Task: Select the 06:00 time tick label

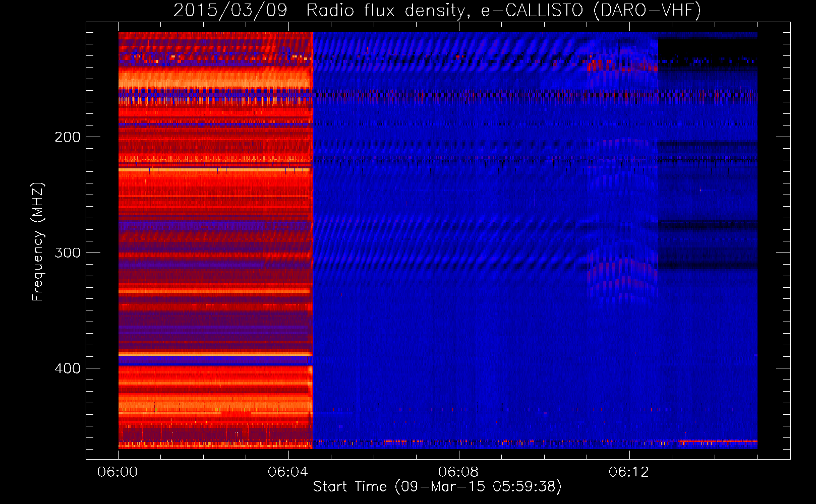Action: (118, 472)
